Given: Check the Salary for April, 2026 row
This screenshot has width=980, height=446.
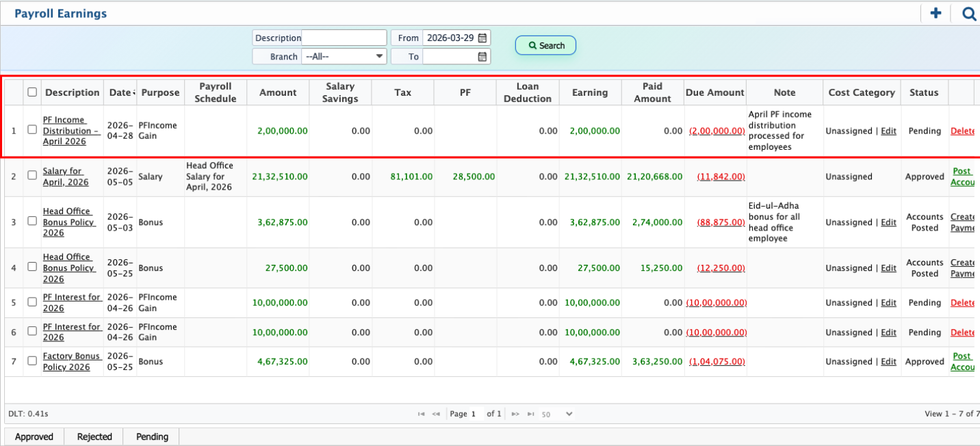Looking at the screenshot, I should click(32, 176).
